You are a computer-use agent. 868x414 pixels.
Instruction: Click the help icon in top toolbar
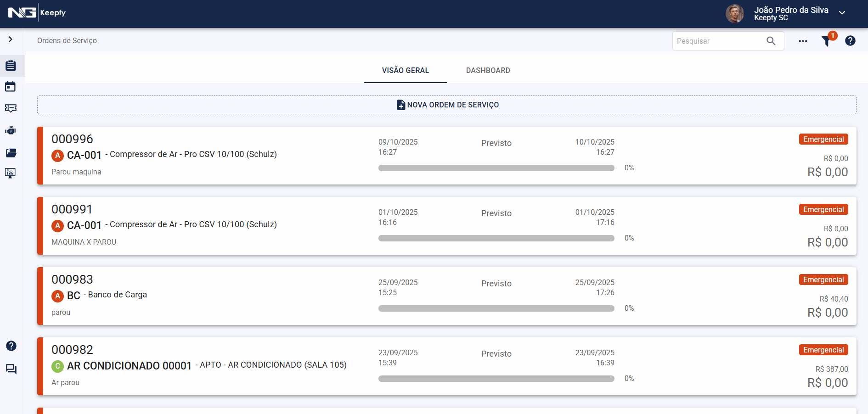(850, 41)
